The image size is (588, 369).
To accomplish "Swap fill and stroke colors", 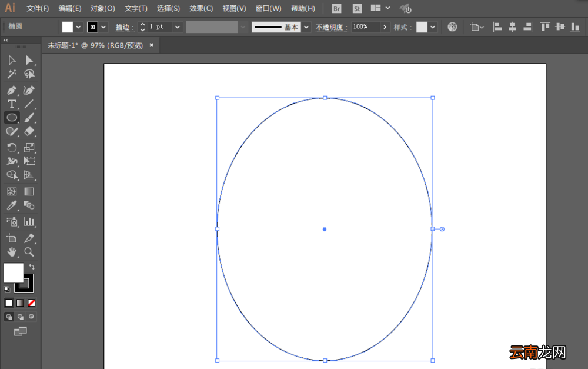I will pos(32,267).
